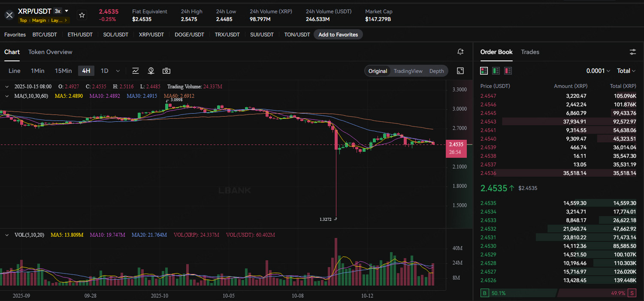Click the chart time settings icon
Screen dimensions: 644x301
click(x=151, y=71)
